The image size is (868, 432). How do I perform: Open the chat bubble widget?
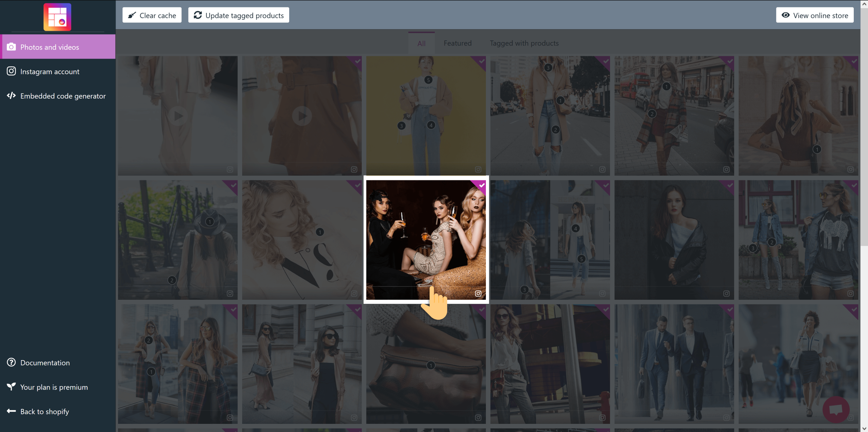pos(836,409)
